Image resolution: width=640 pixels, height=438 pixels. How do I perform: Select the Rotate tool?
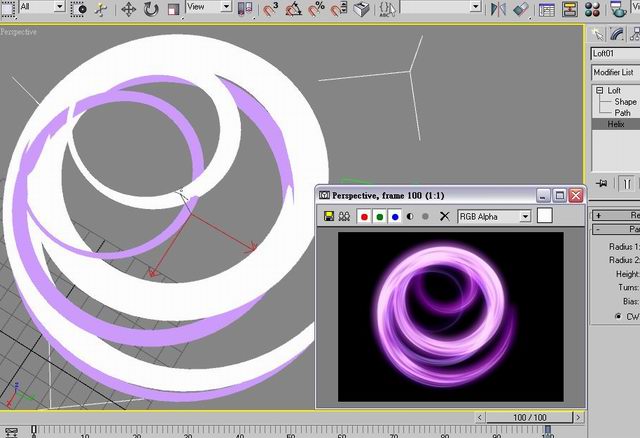click(x=151, y=9)
